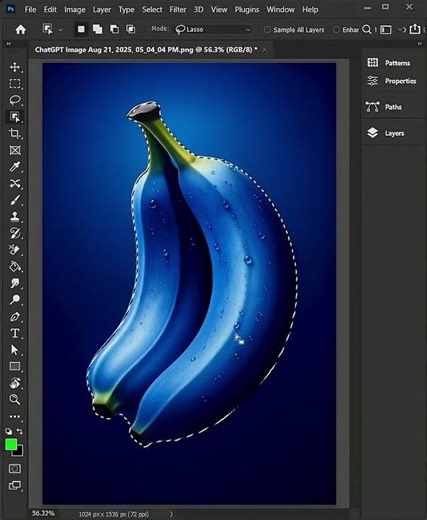Open the View menu

tap(219, 10)
